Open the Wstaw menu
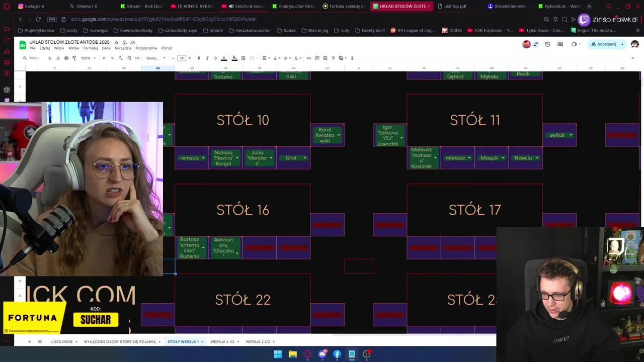644x362 pixels. [x=74, y=48]
